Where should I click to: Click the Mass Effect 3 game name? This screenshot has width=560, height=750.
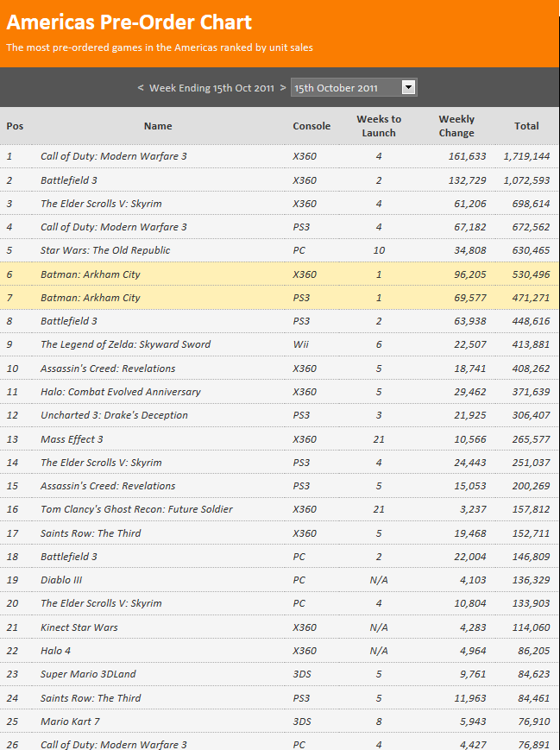tap(72, 439)
